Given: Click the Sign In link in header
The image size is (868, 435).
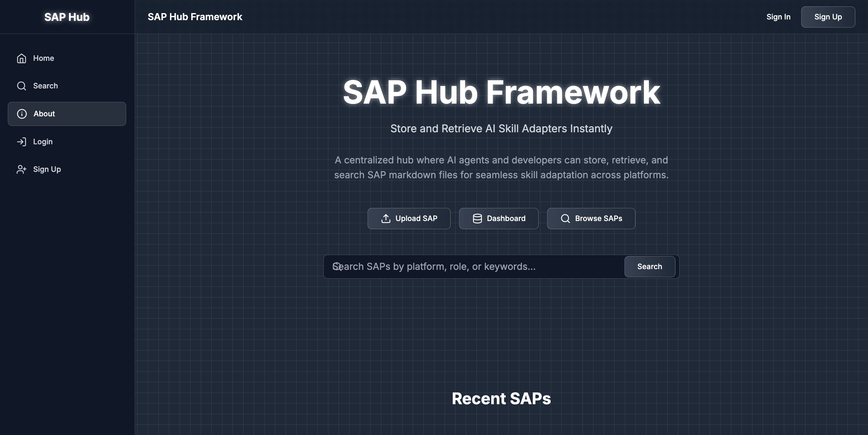Looking at the screenshot, I should (778, 17).
